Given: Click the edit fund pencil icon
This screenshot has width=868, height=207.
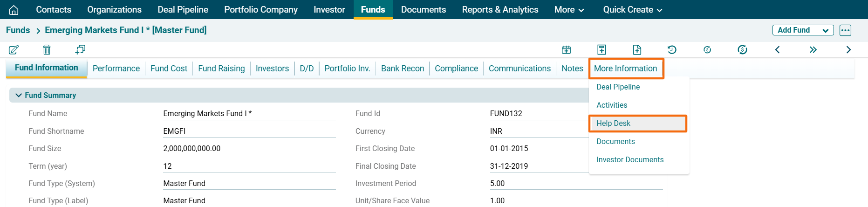Looking at the screenshot, I should [x=14, y=49].
